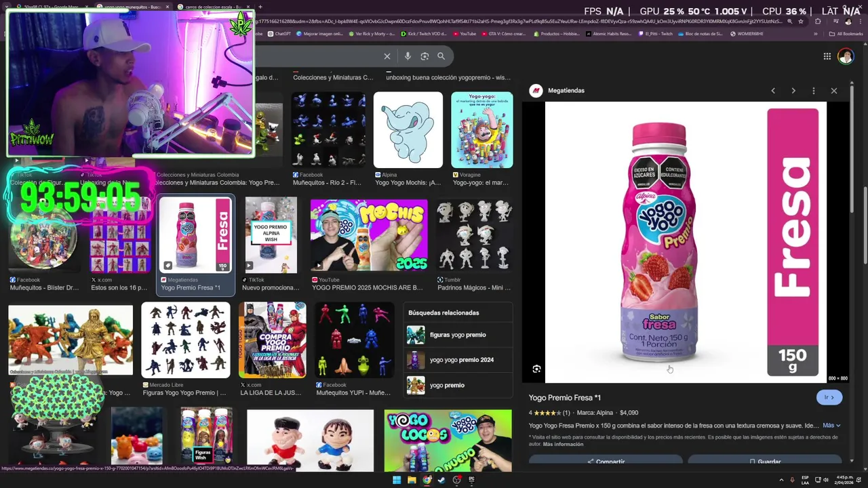Select related search yogo premio 2024
868x488 pixels.
(458, 360)
